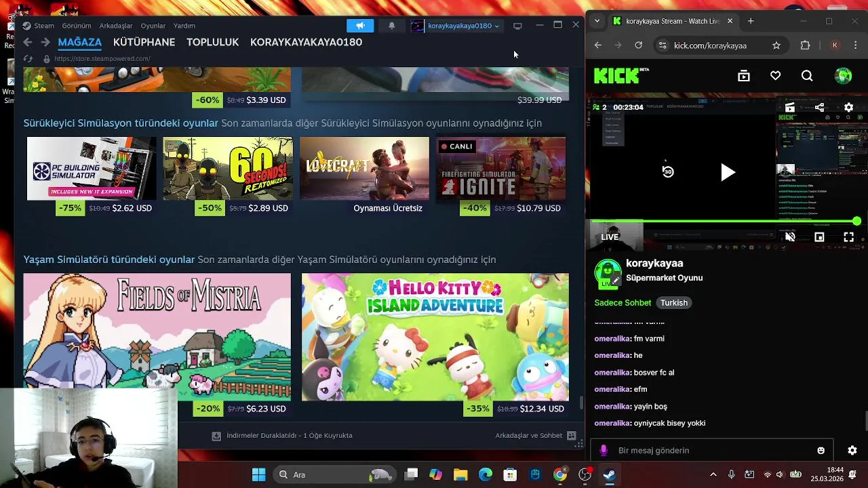Expand koraykayakaya0180 account dropdown in Steam

tap(496, 26)
